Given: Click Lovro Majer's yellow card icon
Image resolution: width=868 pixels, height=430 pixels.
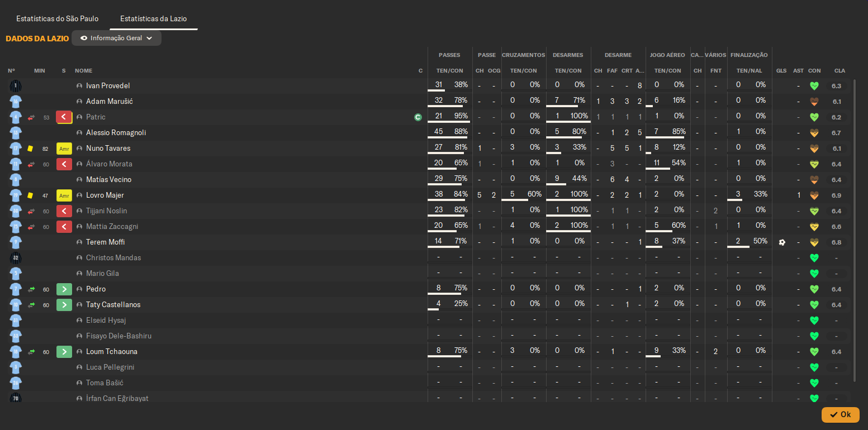Looking at the screenshot, I should [x=30, y=195].
